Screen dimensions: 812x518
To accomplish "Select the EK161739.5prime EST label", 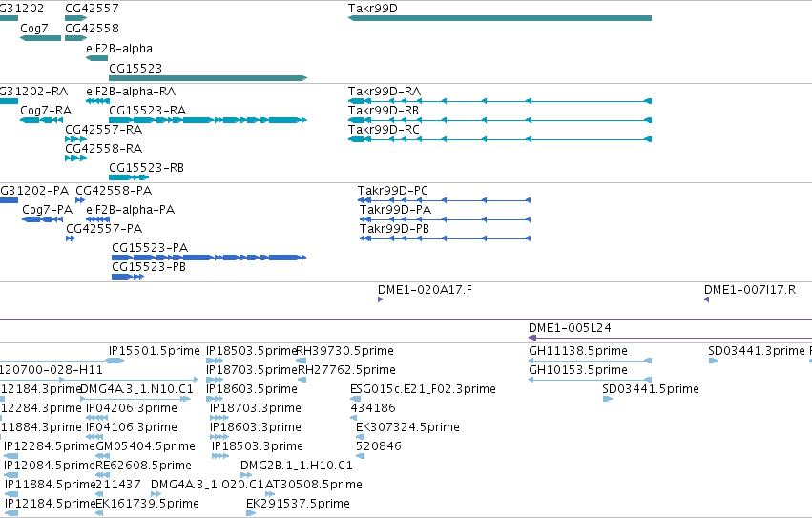I will click(148, 504).
